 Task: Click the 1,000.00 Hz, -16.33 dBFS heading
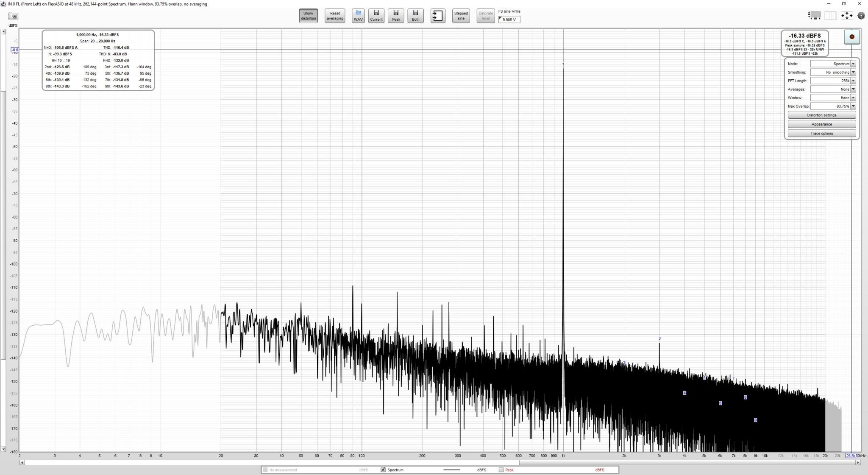pos(97,35)
